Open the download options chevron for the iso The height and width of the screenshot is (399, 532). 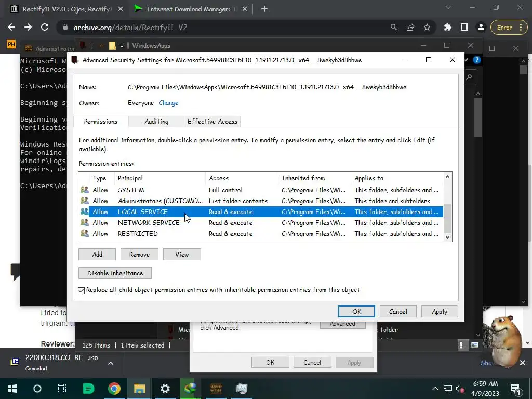click(x=111, y=363)
